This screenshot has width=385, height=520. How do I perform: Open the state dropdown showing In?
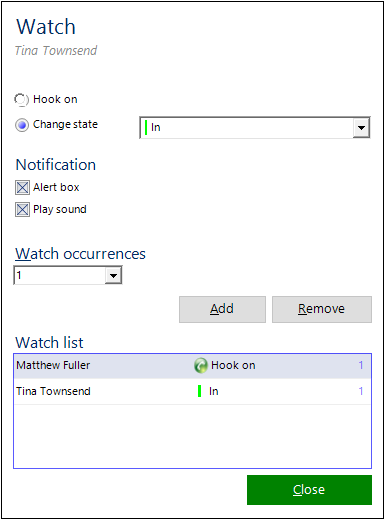click(255, 127)
